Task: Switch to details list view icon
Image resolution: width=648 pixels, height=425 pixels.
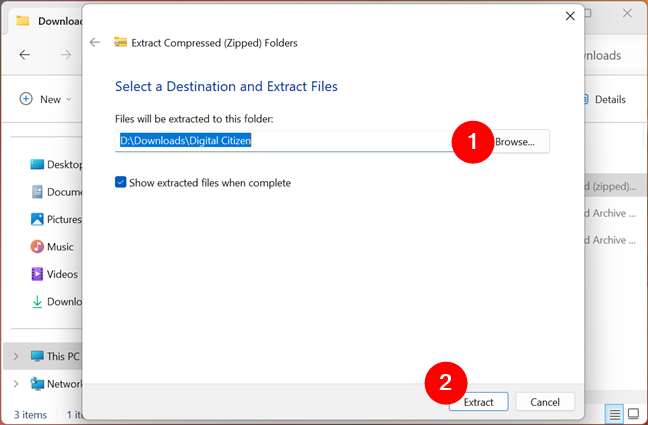Action: 613,414
